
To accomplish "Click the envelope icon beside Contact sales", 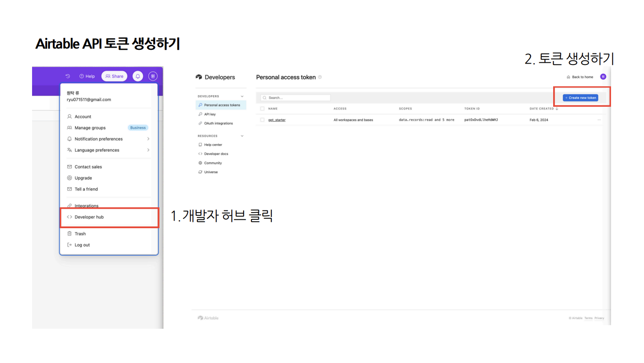I will click(x=69, y=167).
